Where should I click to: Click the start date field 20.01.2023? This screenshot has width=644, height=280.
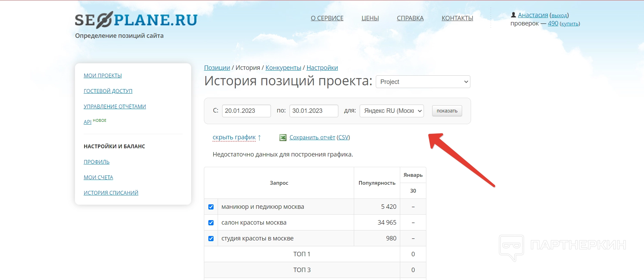(246, 111)
